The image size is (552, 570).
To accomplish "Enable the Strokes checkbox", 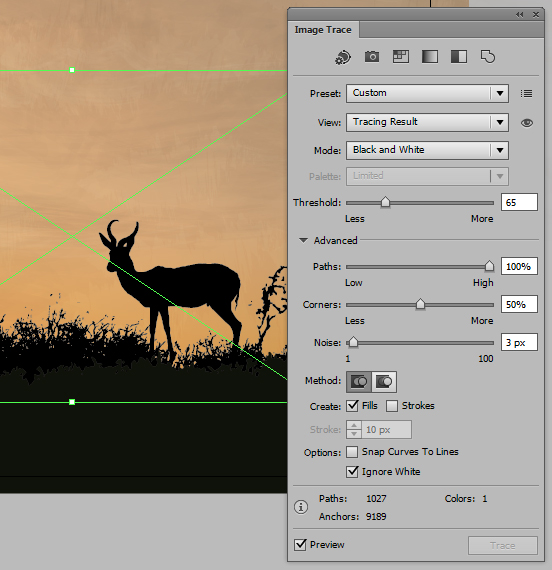I will click(392, 406).
